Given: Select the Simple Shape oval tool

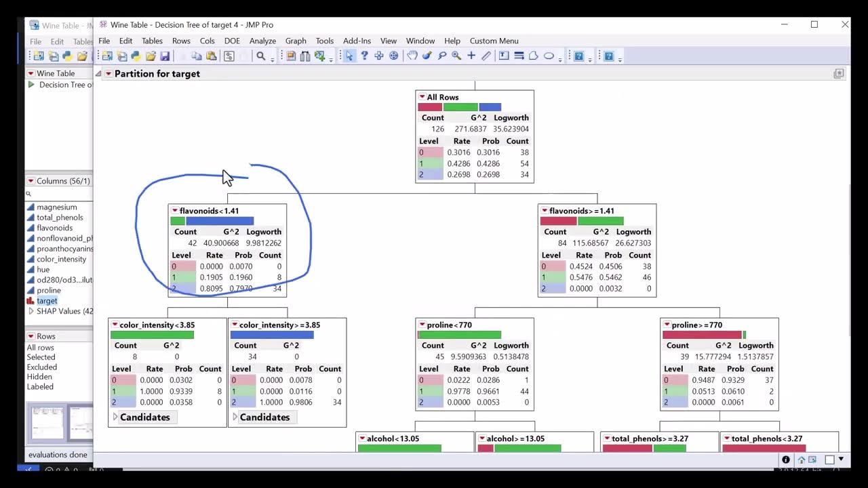Looking at the screenshot, I should point(549,56).
